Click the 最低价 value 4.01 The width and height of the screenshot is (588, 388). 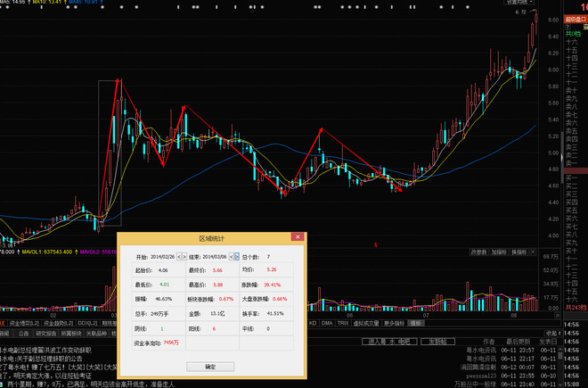(x=164, y=285)
